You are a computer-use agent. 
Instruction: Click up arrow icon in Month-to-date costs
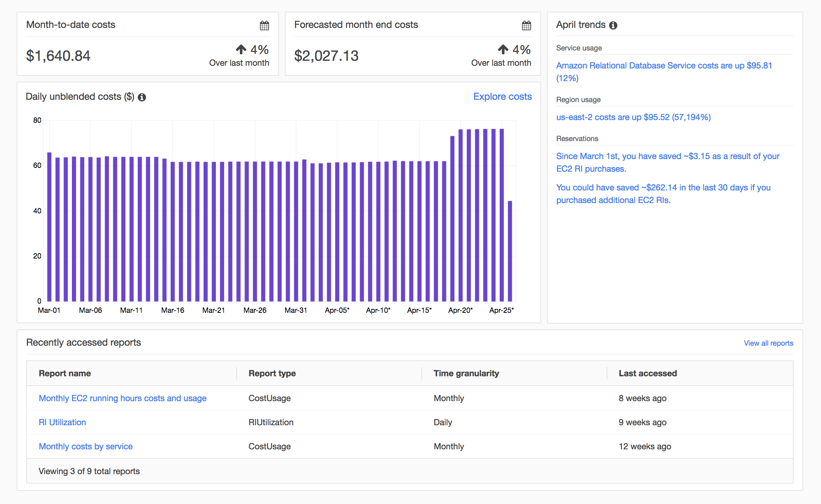coord(241,49)
